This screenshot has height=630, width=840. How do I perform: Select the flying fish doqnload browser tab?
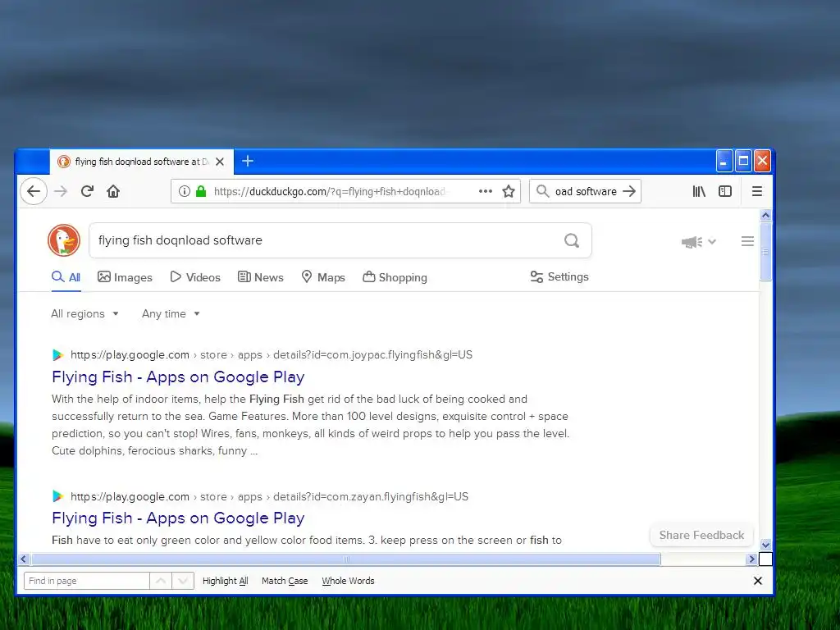pyautogui.click(x=141, y=162)
